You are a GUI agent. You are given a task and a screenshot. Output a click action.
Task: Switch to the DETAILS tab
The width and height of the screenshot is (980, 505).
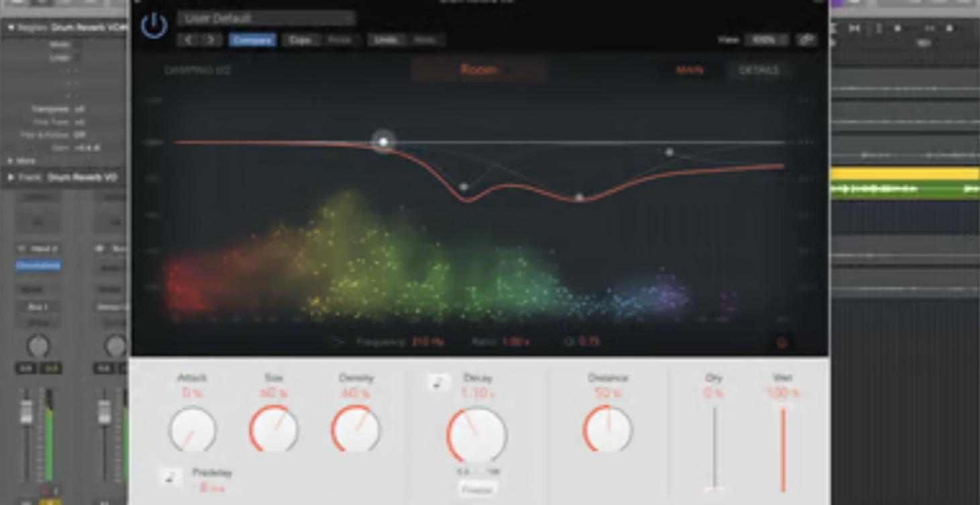click(759, 69)
